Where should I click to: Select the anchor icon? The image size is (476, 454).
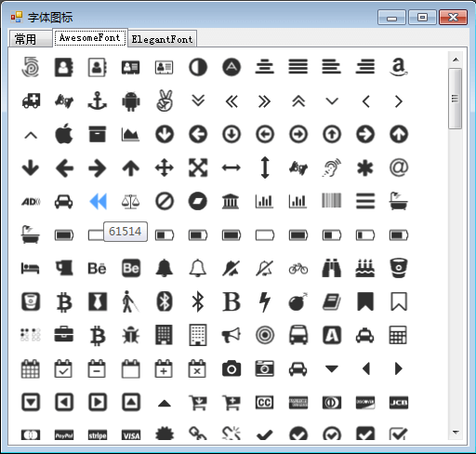[98, 100]
